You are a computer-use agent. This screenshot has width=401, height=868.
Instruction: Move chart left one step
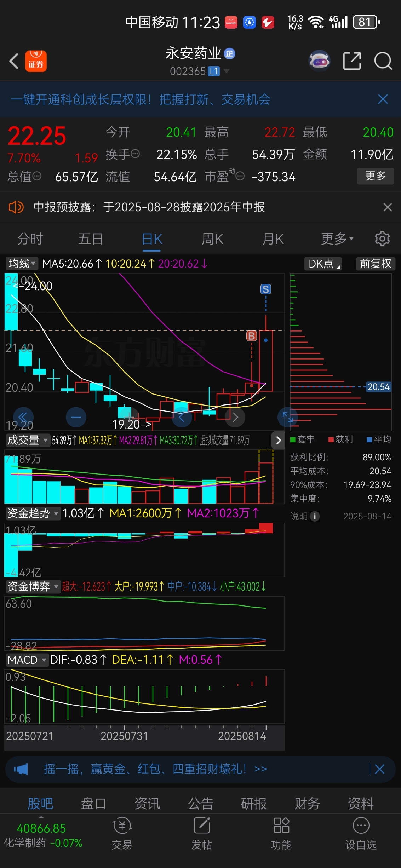pos(182,417)
